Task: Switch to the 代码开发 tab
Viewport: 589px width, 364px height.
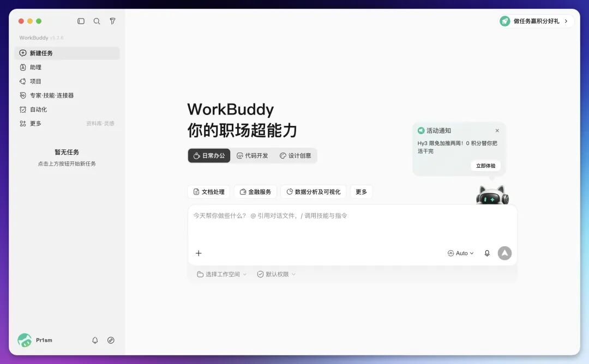Action: pyautogui.click(x=252, y=155)
